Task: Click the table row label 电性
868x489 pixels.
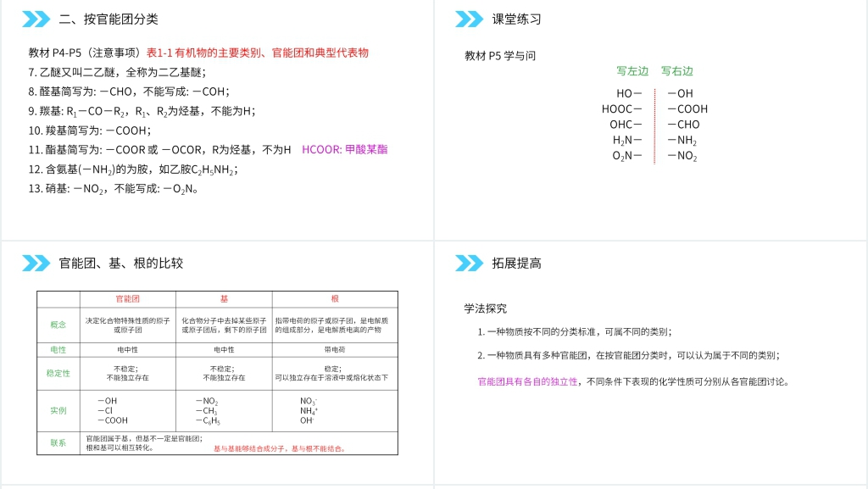Action: (x=58, y=350)
